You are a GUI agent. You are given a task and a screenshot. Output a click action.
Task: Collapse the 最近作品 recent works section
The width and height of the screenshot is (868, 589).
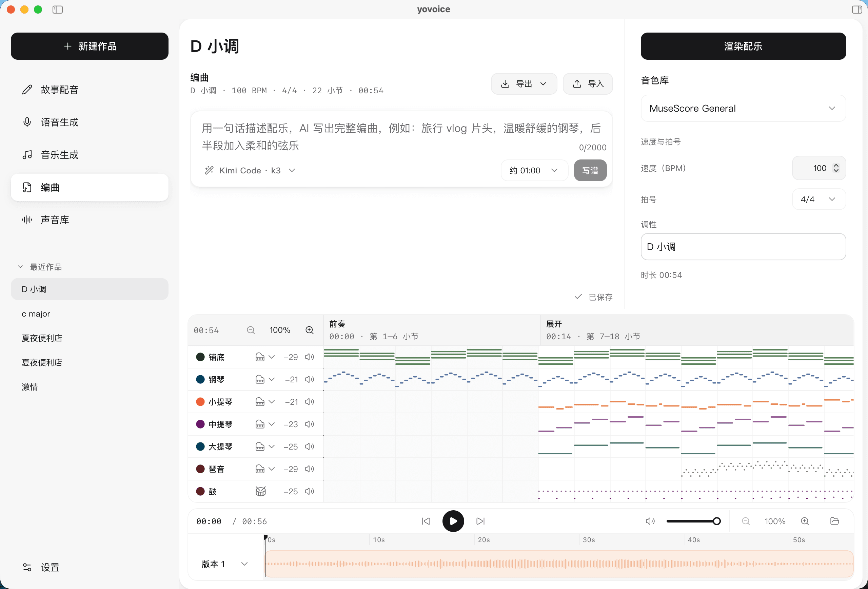point(40,267)
